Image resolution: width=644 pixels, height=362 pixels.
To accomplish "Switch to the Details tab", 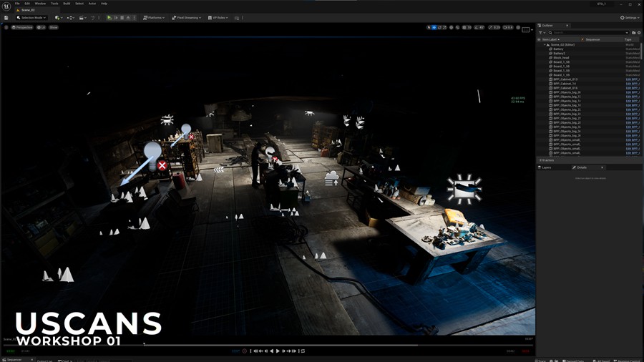I will tap(582, 167).
